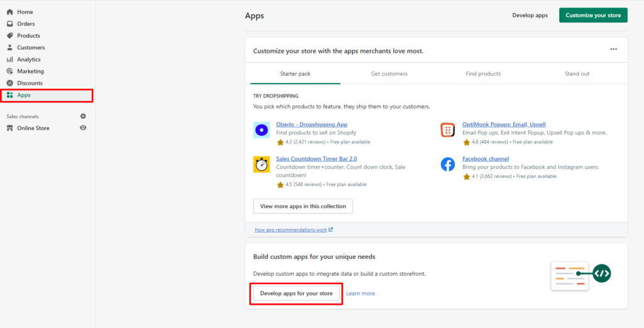Viewport: 644px width, 328px height.
Task: Click the Learn more link
Action: pos(360,293)
